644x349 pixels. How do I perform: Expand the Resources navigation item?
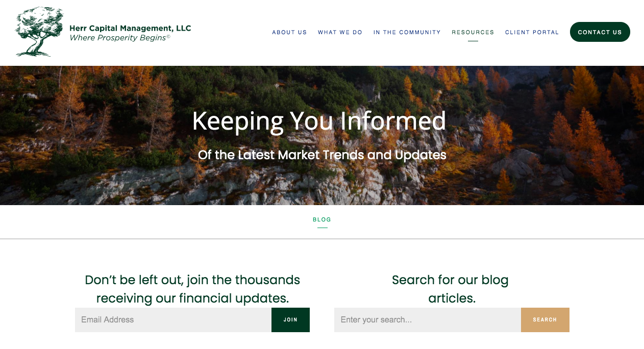pos(473,32)
